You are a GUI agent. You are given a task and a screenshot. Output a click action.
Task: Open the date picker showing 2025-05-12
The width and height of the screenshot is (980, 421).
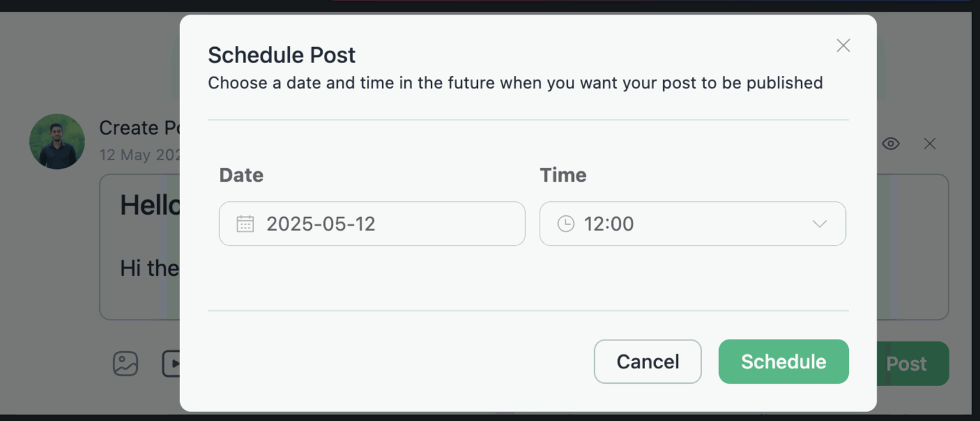(x=371, y=224)
